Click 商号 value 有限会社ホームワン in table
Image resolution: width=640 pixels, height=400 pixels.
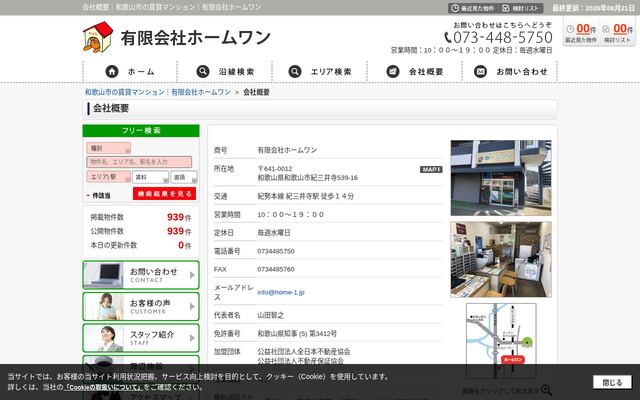point(287,150)
